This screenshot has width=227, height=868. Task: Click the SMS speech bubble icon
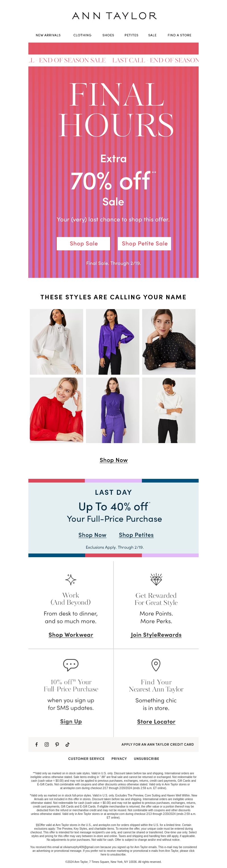[x=71, y=665]
